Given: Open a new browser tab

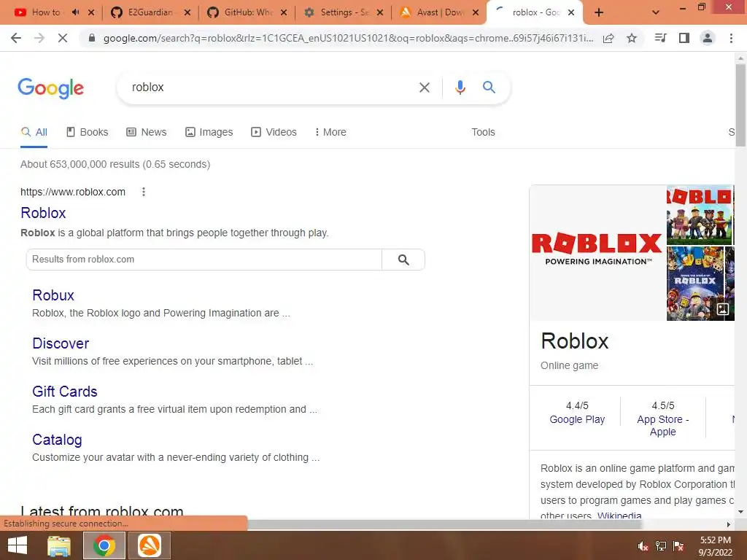Looking at the screenshot, I should coord(599,12).
